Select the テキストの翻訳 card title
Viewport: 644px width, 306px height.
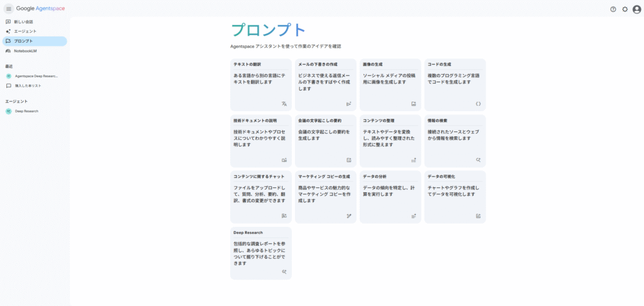[x=247, y=64]
